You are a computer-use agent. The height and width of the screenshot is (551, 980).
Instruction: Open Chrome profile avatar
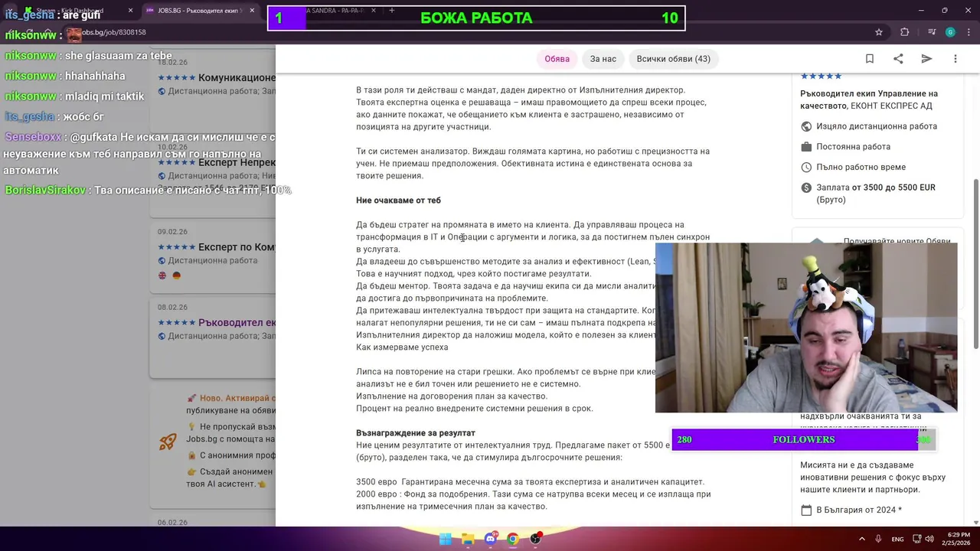point(950,32)
